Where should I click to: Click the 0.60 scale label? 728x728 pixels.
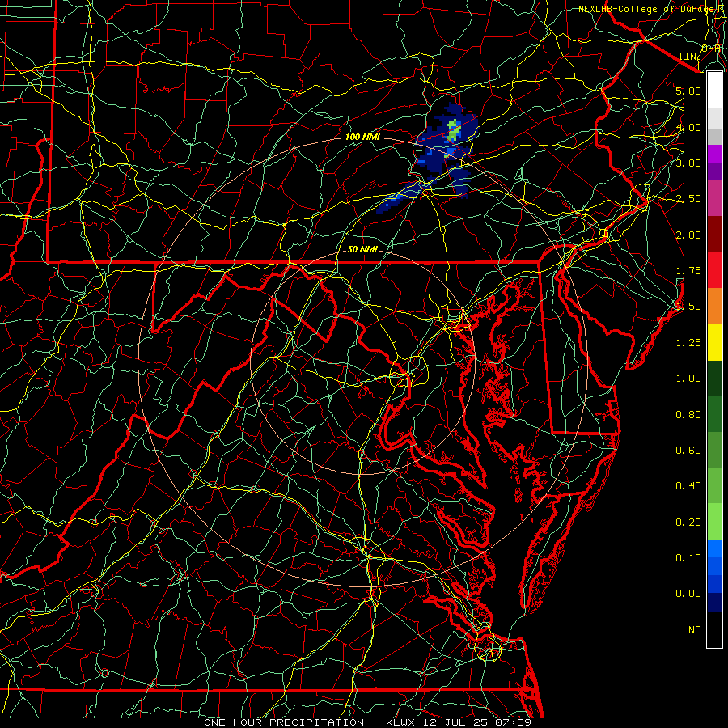pos(688,451)
